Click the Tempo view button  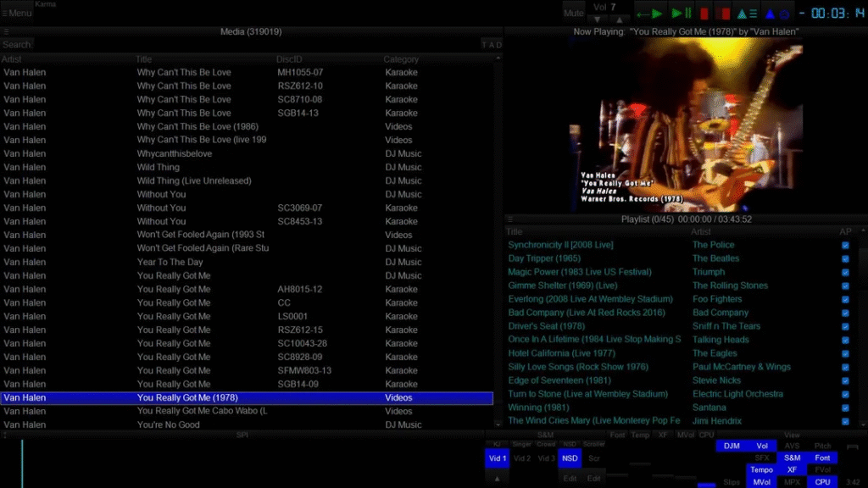(761, 470)
